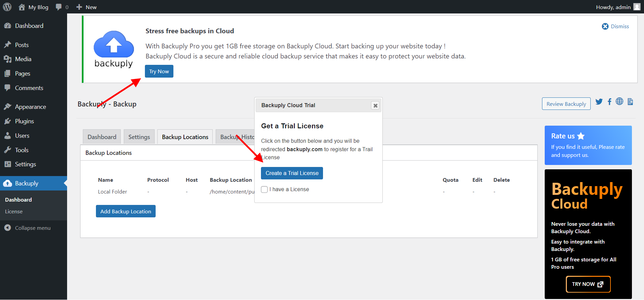The width and height of the screenshot is (644, 300).
Task: Click the Host column header
Action: coord(192,180)
